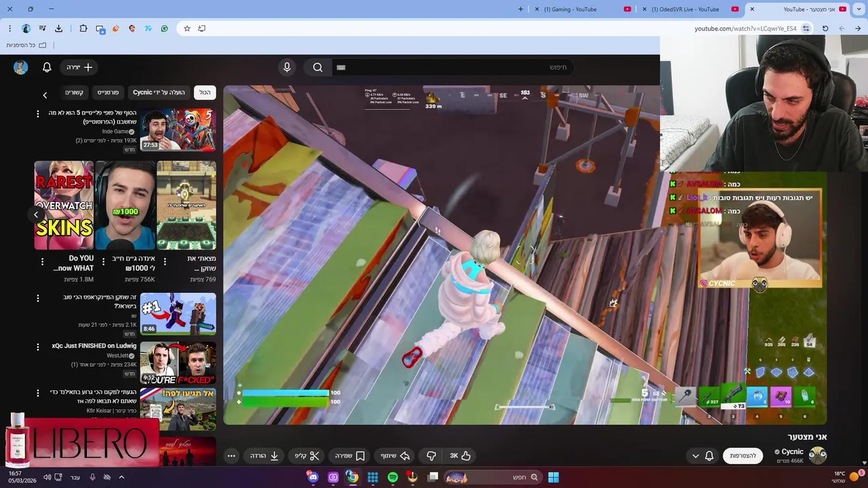The image size is (868, 488).
Task: Open the Chrome extensions puzzle icon
Action: click(83, 28)
